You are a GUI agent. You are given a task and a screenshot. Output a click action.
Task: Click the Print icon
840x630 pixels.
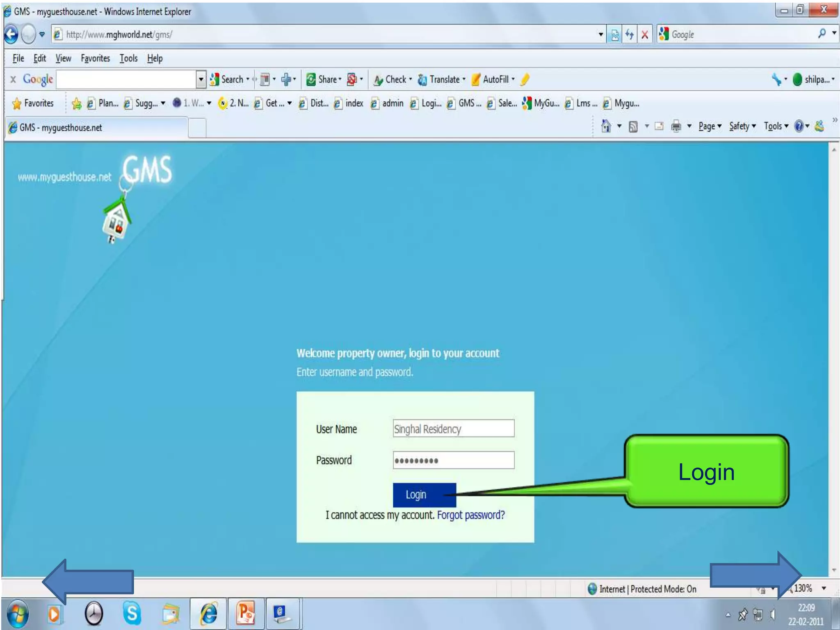coord(676,126)
